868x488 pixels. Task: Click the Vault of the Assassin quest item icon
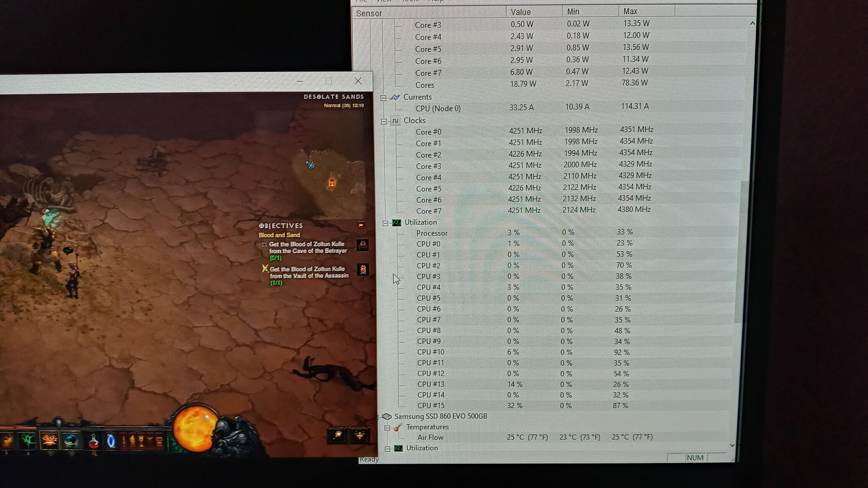(x=363, y=269)
